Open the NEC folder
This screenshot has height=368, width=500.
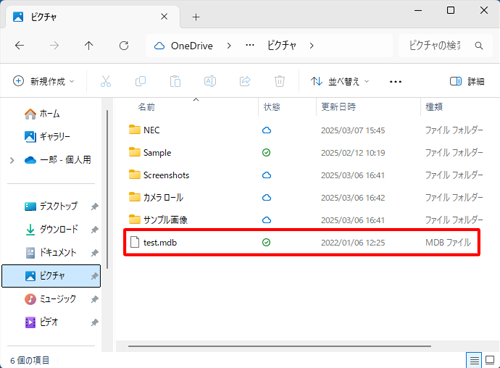point(151,130)
